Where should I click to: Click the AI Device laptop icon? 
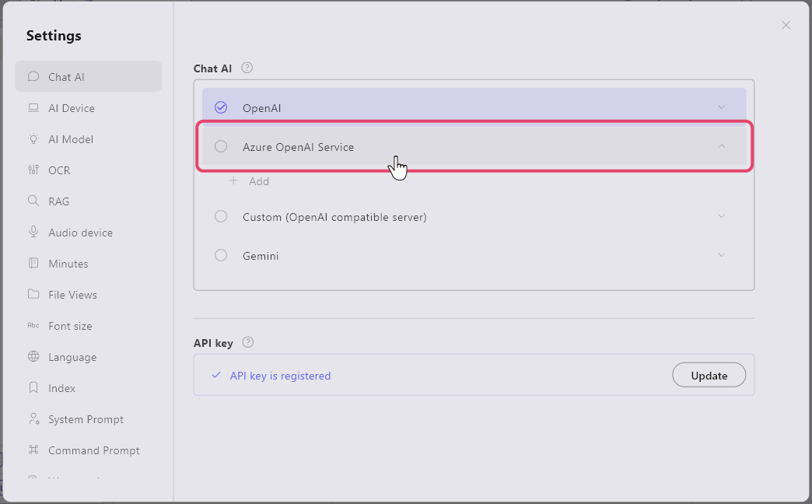pos(33,108)
